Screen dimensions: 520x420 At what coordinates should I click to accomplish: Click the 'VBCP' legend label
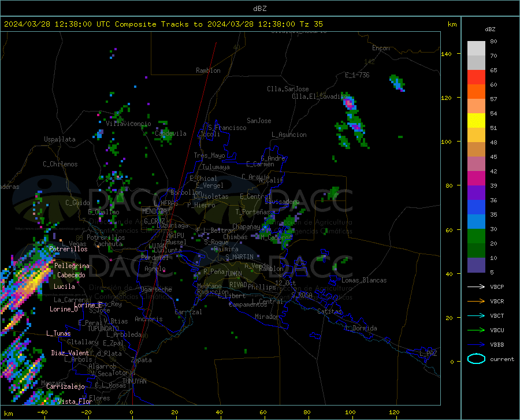(497, 287)
